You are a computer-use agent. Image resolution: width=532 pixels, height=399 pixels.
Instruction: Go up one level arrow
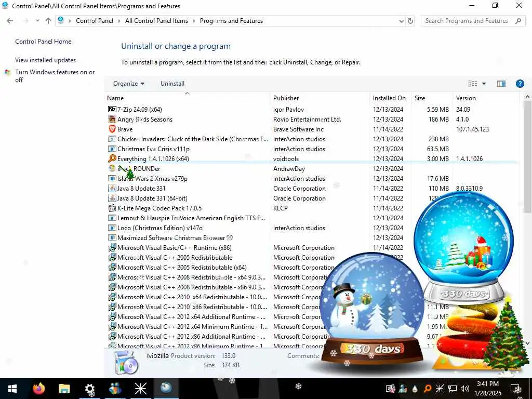[x=48, y=21]
